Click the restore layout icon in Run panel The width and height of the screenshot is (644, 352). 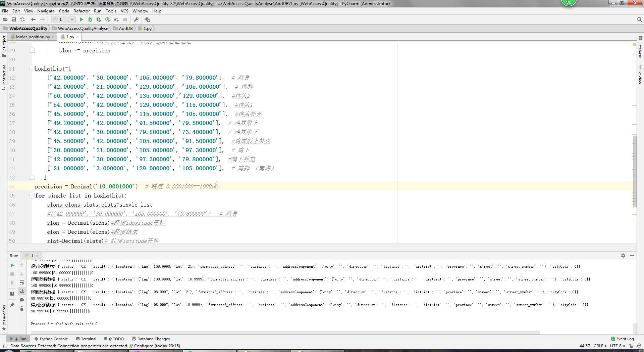click(12, 294)
